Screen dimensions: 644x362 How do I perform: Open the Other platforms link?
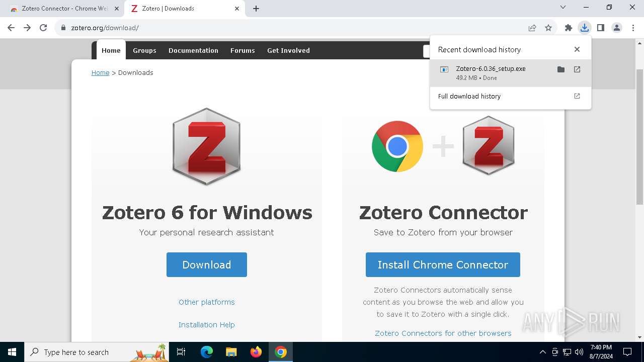point(207,302)
